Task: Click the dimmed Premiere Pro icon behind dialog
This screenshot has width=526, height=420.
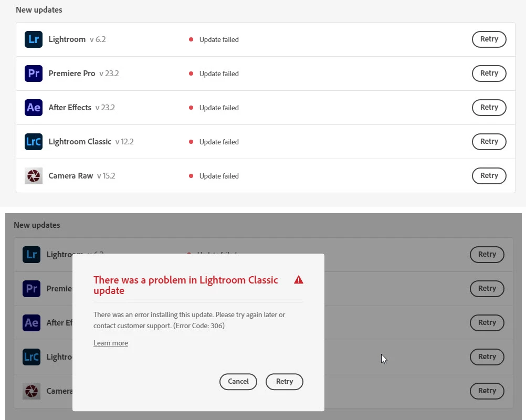Action: click(31, 289)
